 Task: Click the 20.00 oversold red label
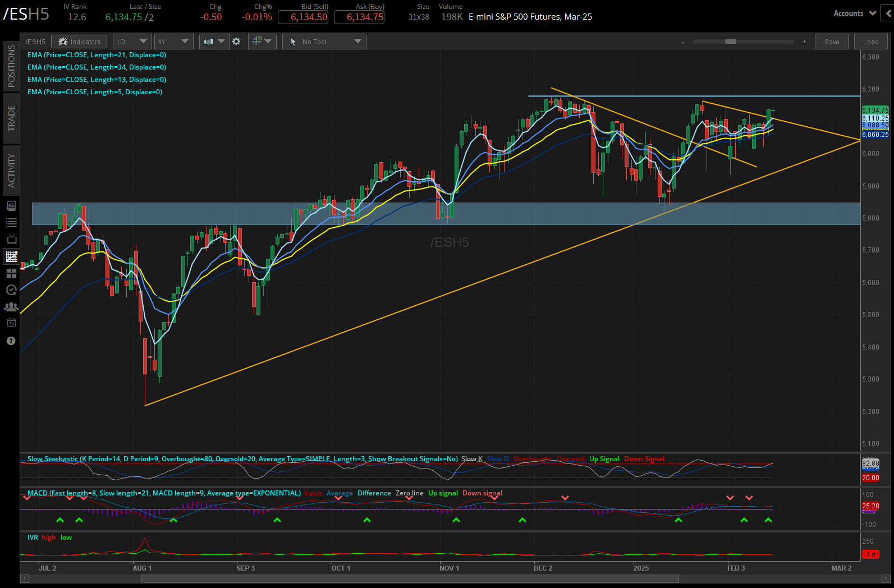coord(870,478)
